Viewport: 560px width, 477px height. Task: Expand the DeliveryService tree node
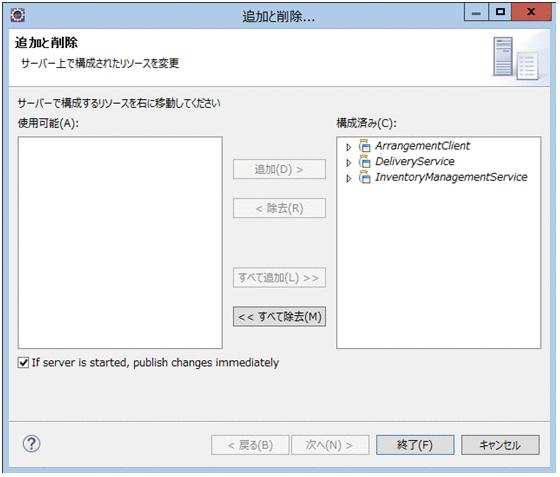pyautogui.click(x=349, y=163)
